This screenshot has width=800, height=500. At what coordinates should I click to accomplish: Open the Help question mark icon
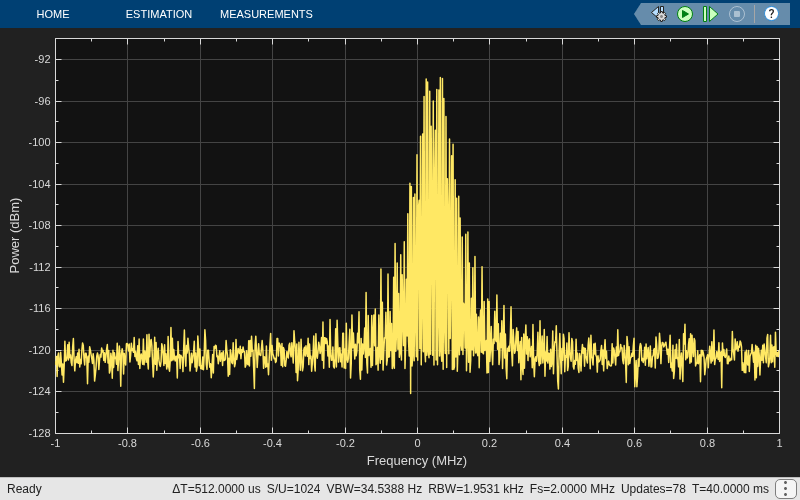click(771, 14)
